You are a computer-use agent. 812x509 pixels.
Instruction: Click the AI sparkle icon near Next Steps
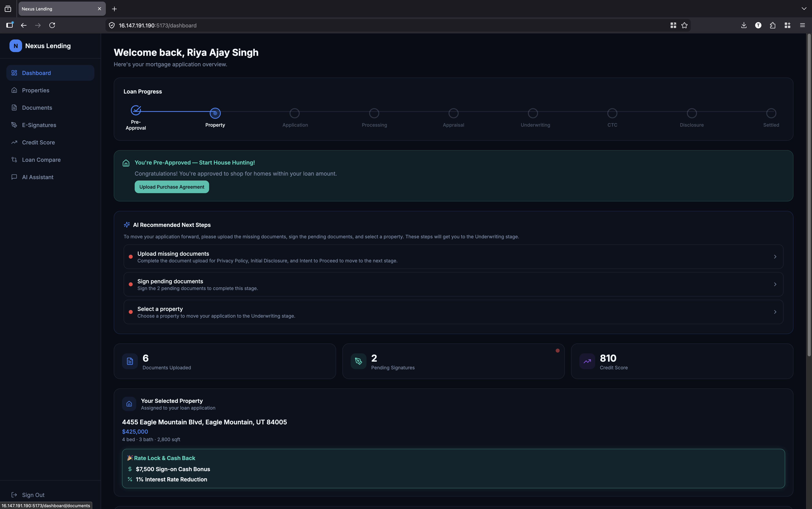127,225
